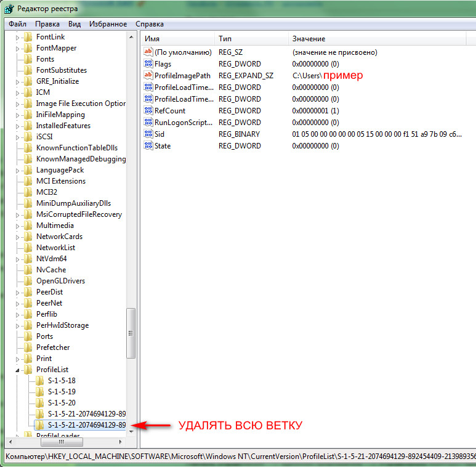Click the Sid binary value icon

point(148,134)
